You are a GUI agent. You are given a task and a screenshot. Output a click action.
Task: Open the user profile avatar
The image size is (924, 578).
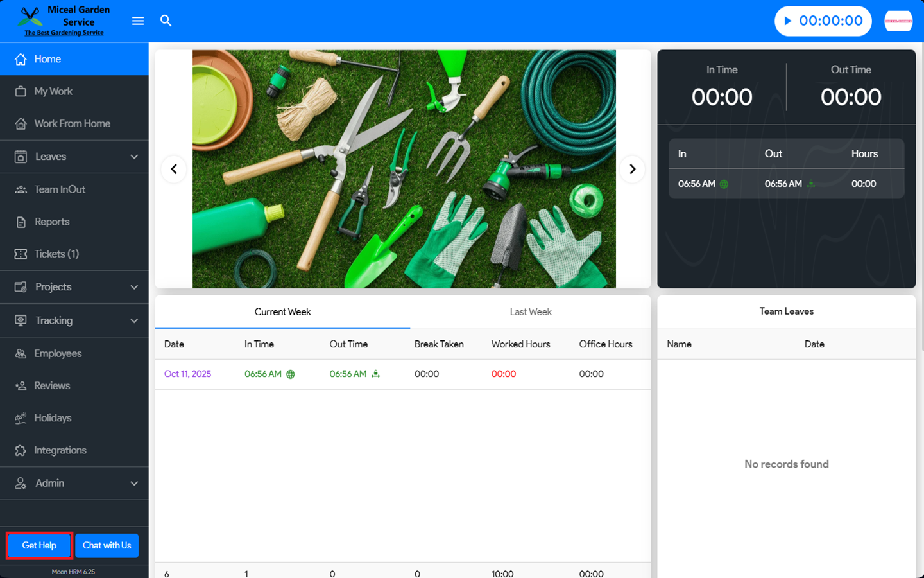898,21
